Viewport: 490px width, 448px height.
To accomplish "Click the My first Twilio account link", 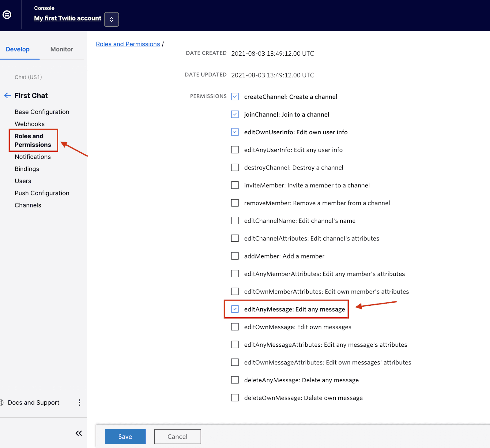I will pyautogui.click(x=67, y=18).
